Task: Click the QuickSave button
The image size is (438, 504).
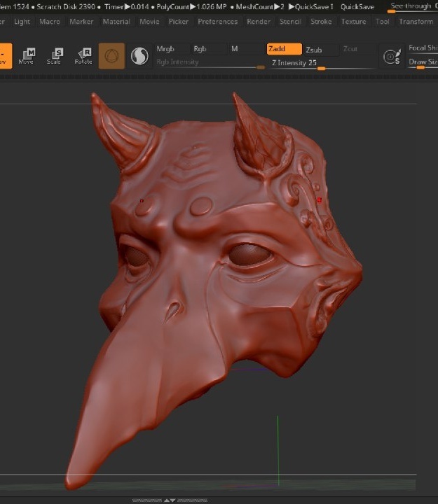Action: coord(357,6)
